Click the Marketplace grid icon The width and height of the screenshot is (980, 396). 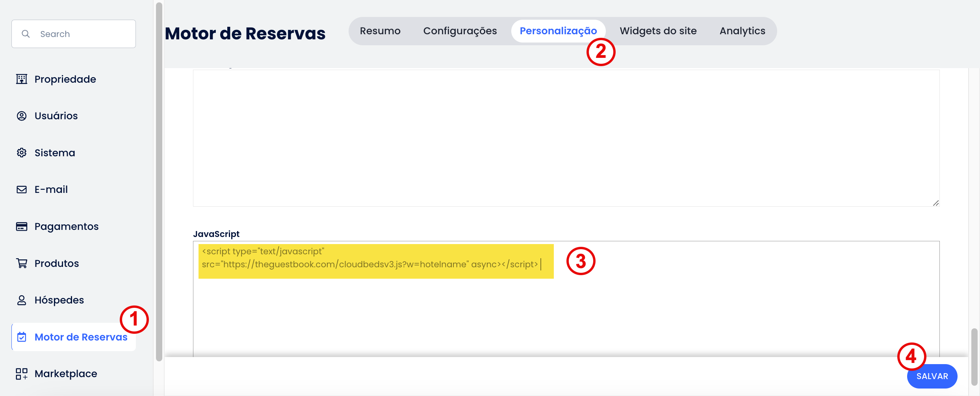click(22, 374)
